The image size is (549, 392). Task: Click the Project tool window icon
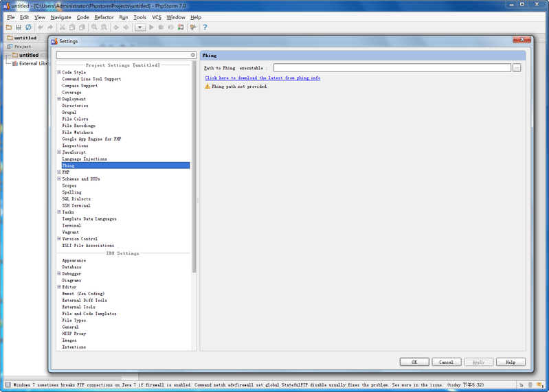point(10,46)
